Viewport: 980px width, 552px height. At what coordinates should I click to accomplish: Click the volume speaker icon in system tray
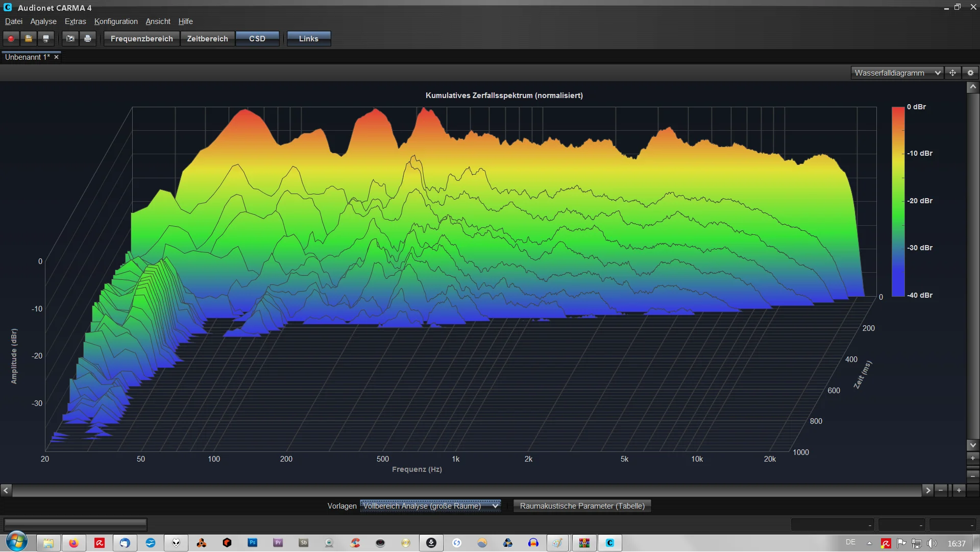click(x=932, y=543)
